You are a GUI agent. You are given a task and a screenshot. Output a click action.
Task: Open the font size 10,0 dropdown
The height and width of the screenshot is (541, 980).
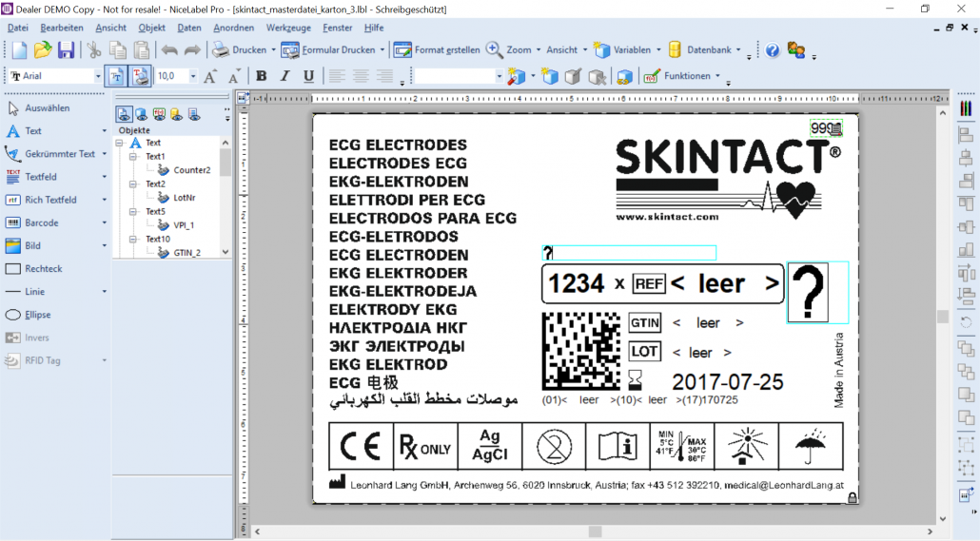[x=193, y=76]
